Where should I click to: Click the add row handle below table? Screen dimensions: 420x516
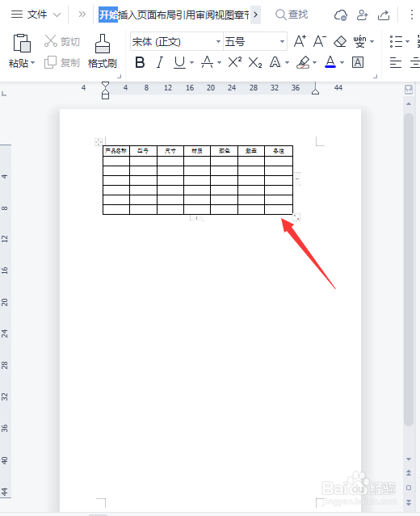tap(196, 218)
